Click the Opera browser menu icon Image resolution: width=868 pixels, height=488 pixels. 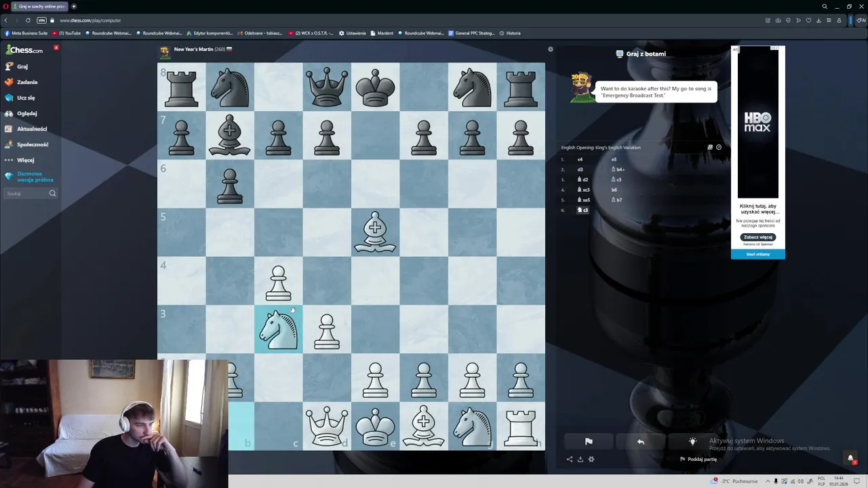pos(6,6)
